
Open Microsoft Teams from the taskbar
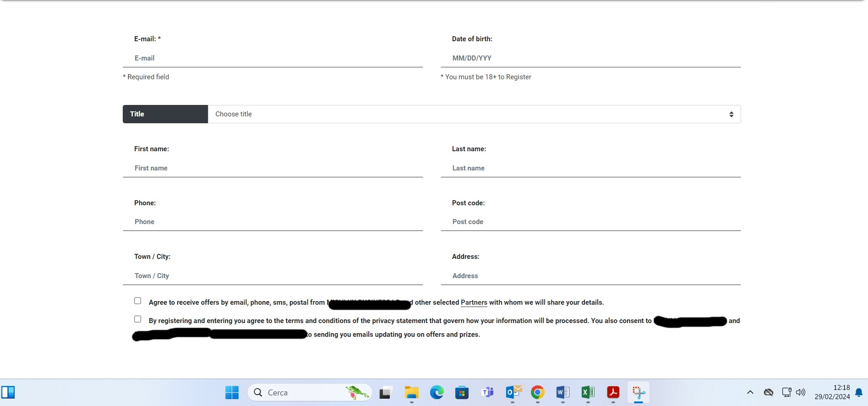[487, 393]
